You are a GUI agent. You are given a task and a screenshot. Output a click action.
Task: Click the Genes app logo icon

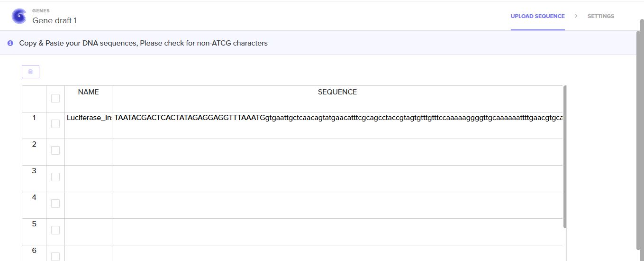click(19, 16)
